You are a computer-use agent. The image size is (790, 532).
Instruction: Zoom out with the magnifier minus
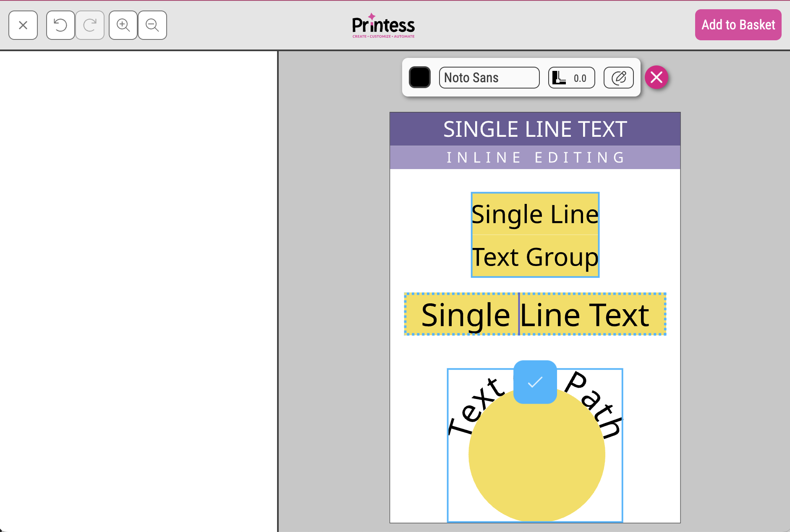[152, 25]
